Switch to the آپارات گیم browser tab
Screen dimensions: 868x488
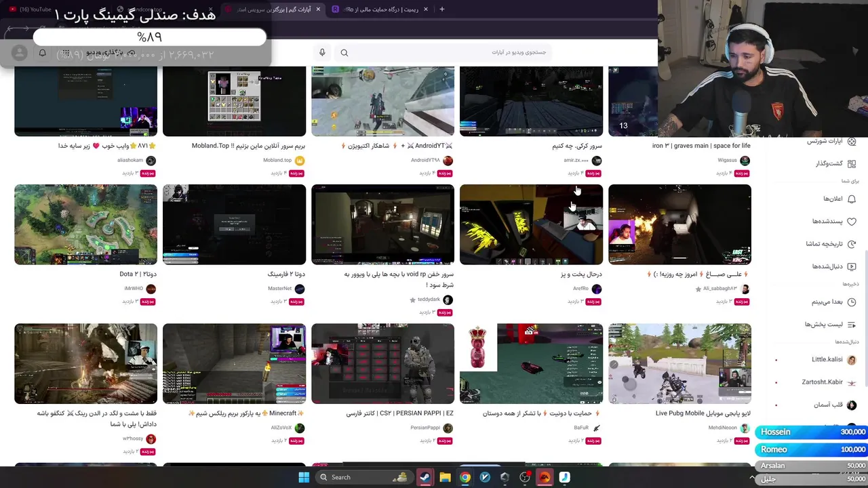coord(275,9)
